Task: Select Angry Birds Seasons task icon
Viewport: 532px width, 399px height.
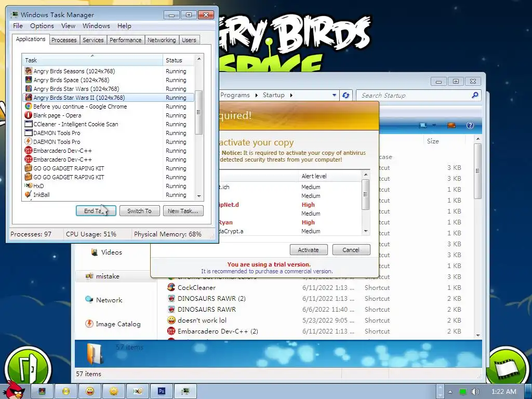Action: point(29,71)
